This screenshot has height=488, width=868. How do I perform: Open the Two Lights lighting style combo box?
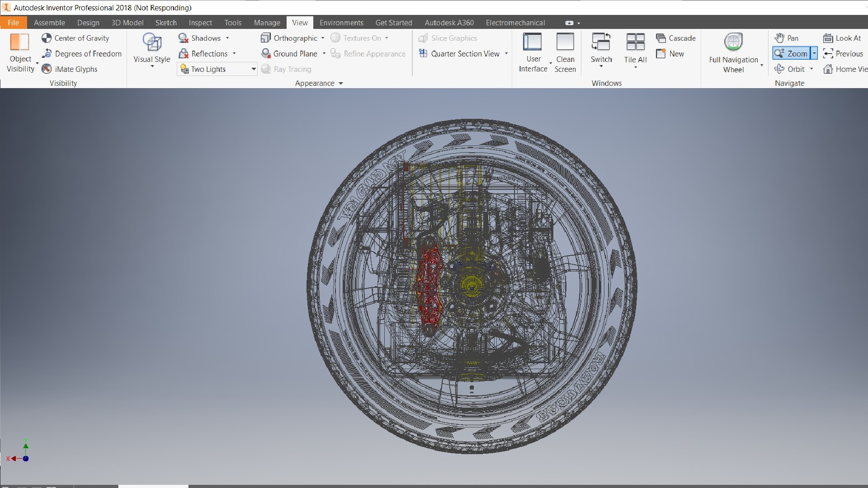[218, 69]
